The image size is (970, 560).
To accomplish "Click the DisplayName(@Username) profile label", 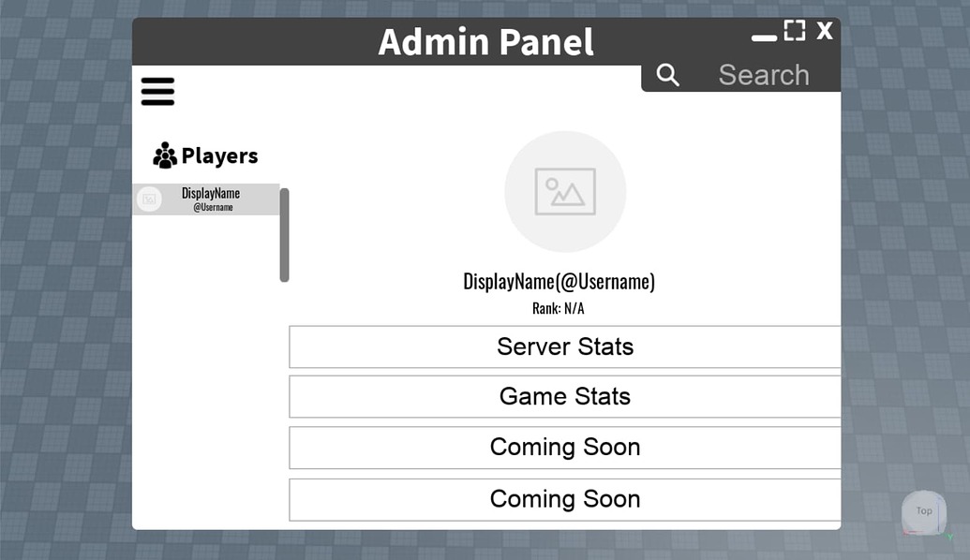I will click(x=560, y=281).
